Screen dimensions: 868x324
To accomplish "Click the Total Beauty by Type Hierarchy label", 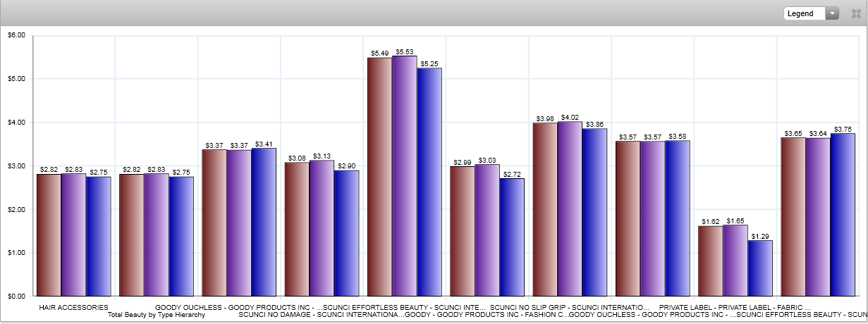I will [156, 316].
